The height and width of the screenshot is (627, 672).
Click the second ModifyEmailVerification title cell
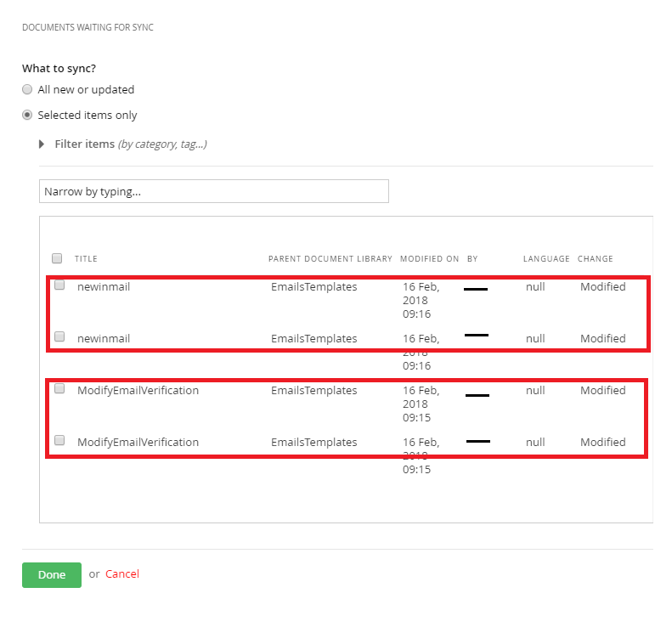tap(138, 443)
